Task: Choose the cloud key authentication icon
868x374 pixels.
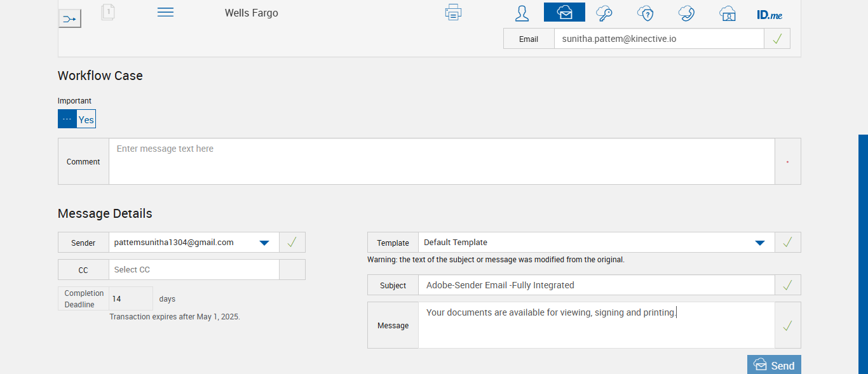Action: coord(604,13)
